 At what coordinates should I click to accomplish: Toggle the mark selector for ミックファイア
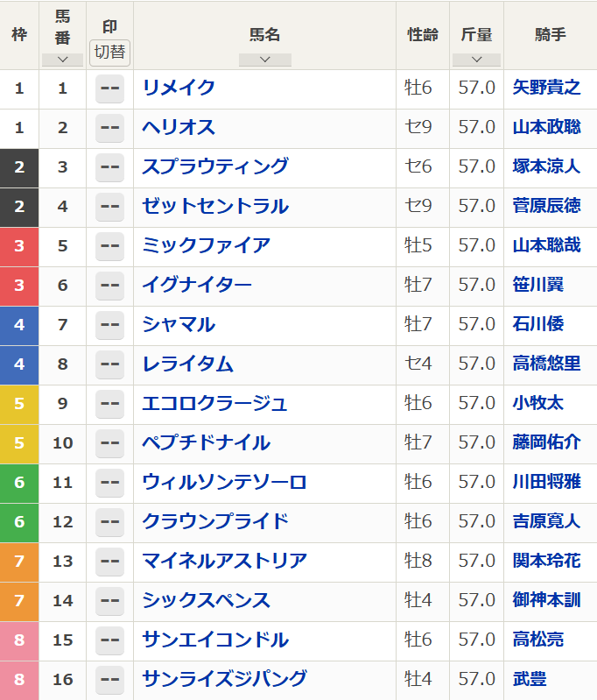(109, 245)
